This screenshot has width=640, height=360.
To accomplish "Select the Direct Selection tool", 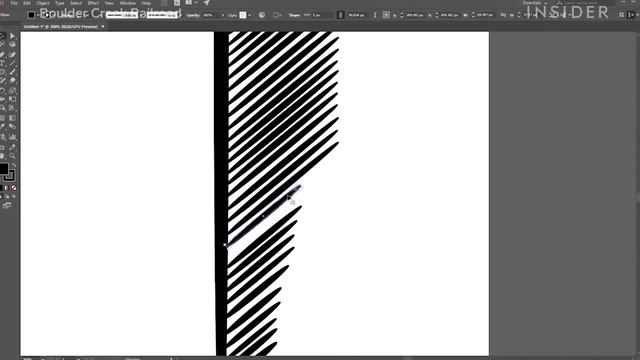I will 12,36.
